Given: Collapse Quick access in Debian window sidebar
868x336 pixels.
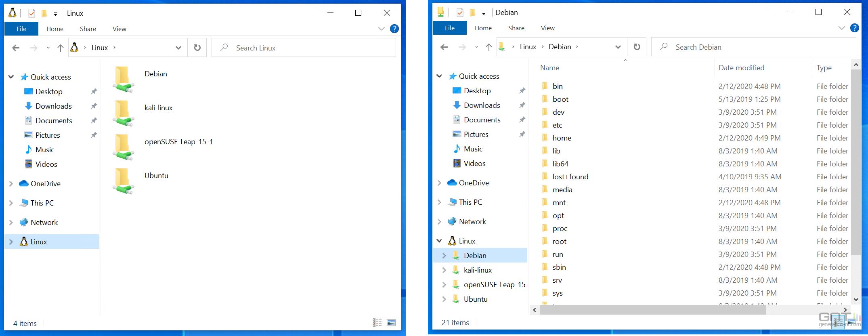Looking at the screenshot, I should (439, 76).
